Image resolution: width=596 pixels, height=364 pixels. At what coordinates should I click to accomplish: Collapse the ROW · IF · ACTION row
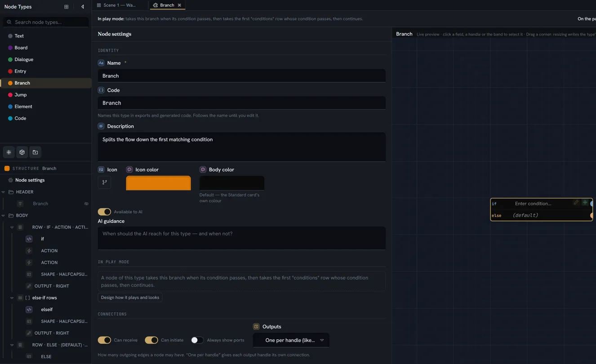(x=12, y=227)
